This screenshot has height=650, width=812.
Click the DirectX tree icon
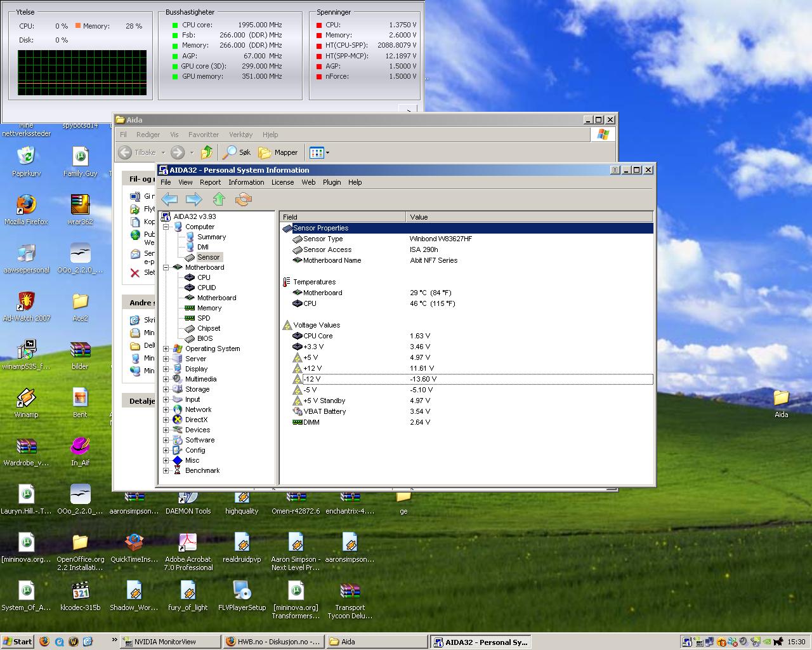178,420
